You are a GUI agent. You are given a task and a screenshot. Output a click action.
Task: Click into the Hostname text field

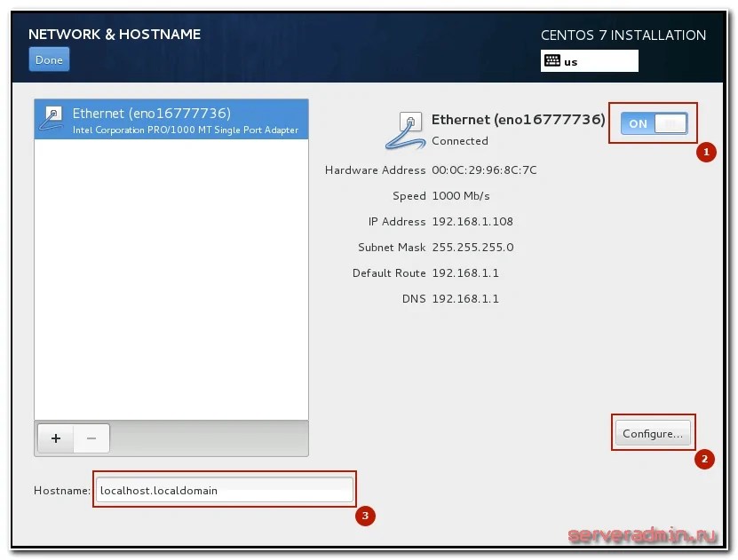pyautogui.click(x=224, y=490)
